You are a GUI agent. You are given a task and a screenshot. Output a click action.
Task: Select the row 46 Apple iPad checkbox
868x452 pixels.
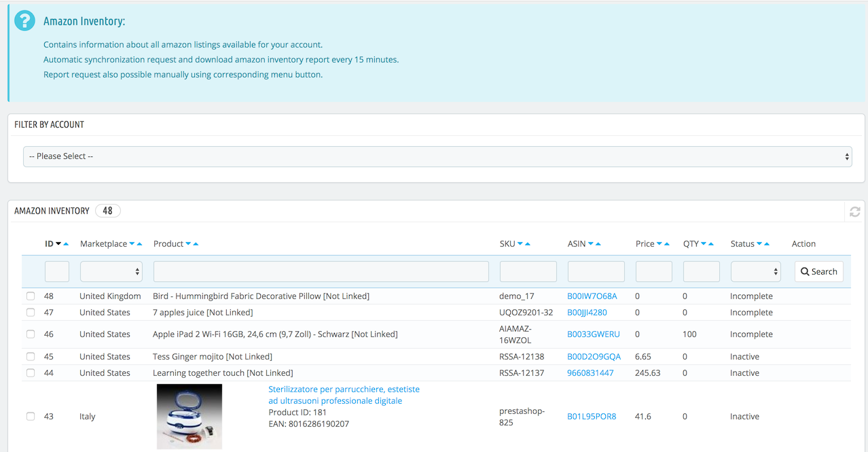click(31, 334)
